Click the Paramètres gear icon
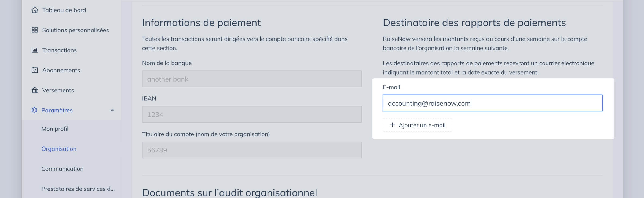This screenshot has height=198, width=644. point(34,110)
